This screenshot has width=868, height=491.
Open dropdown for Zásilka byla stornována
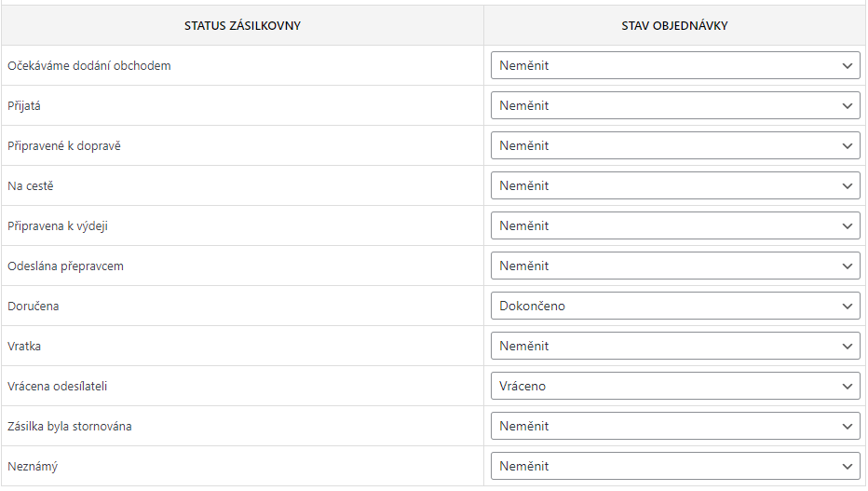674,427
